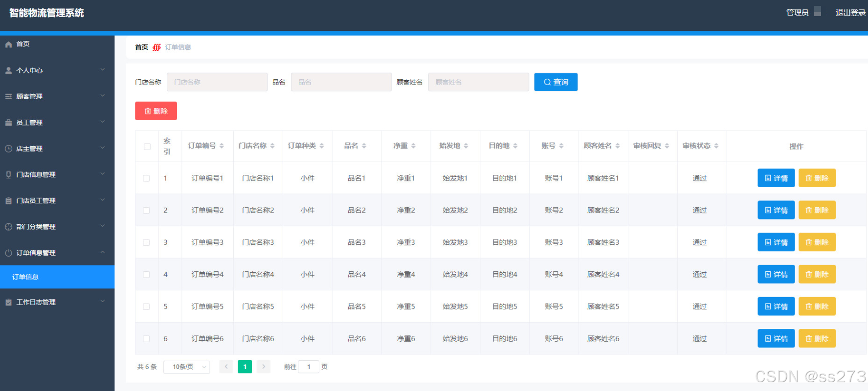
Task: Check the checkbox for row 订单编号3
Action: (x=146, y=242)
